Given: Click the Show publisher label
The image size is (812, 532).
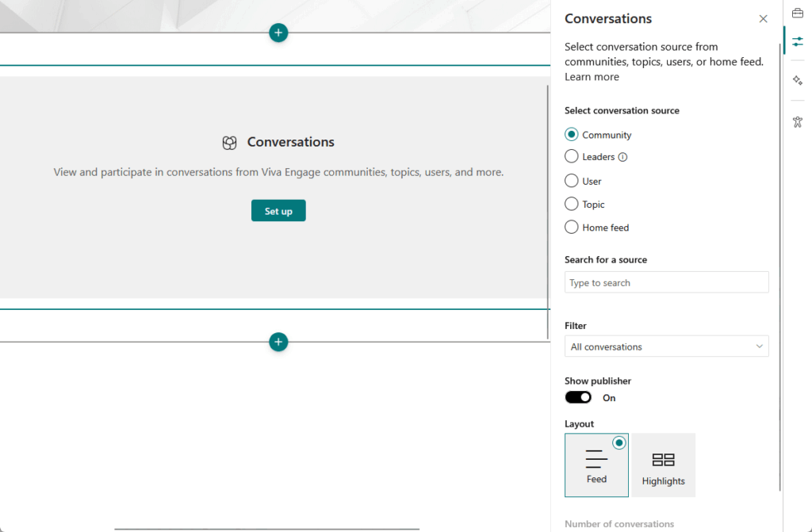Looking at the screenshot, I should click(x=598, y=381).
